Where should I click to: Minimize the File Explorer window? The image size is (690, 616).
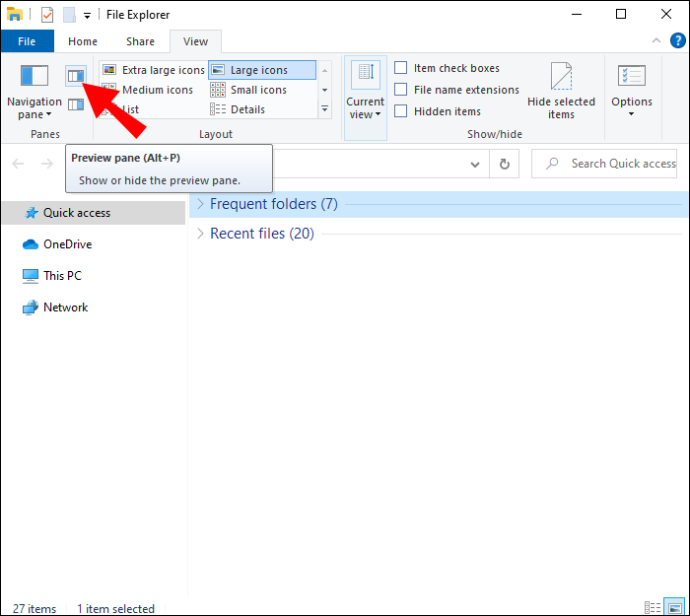click(x=577, y=14)
